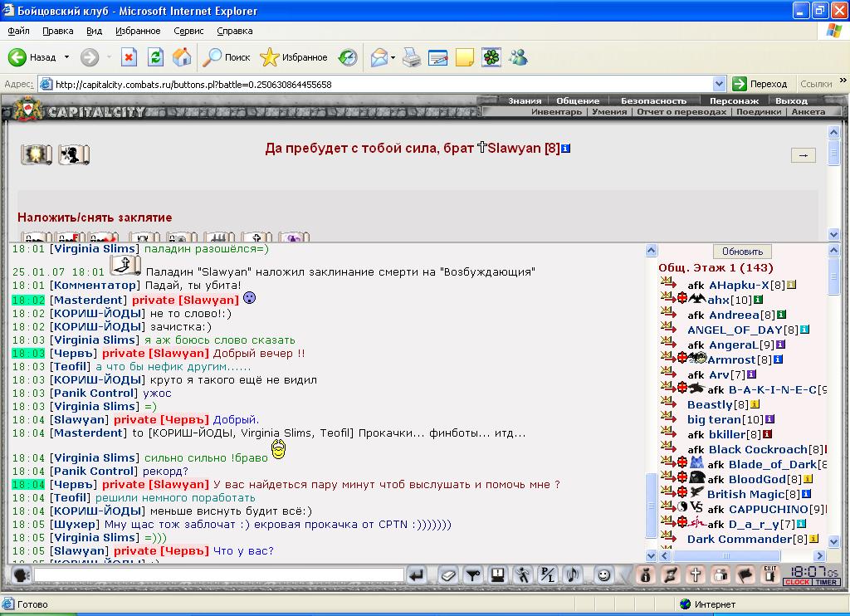
Task: Open the Анкета link
Action: pyautogui.click(x=808, y=112)
